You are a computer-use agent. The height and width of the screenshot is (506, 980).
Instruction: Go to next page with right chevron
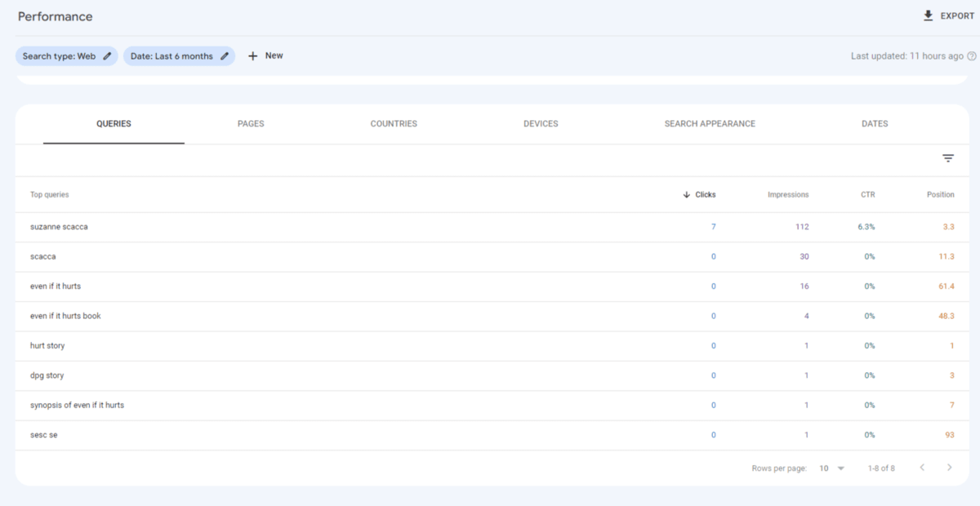tap(949, 468)
